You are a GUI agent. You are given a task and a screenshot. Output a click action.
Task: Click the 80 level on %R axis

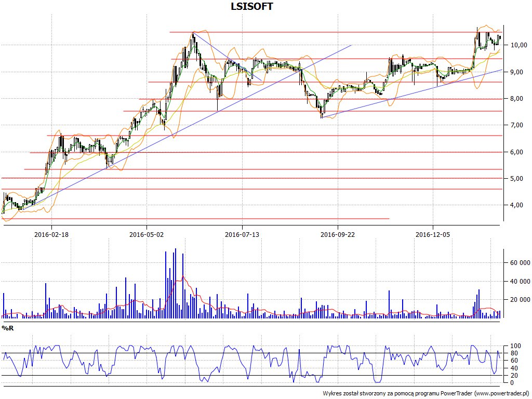tap(514, 353)
